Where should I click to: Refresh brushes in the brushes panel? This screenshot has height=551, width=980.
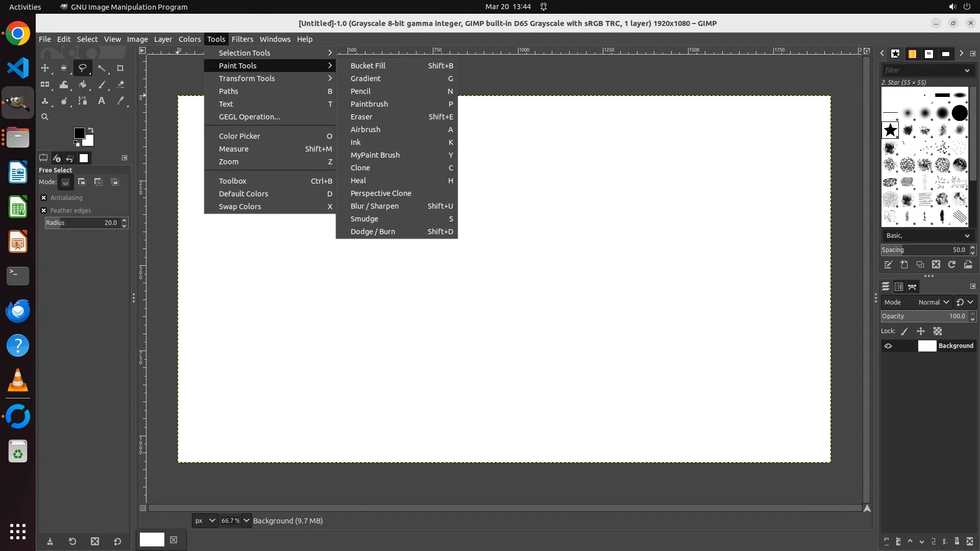coord(952,264)
